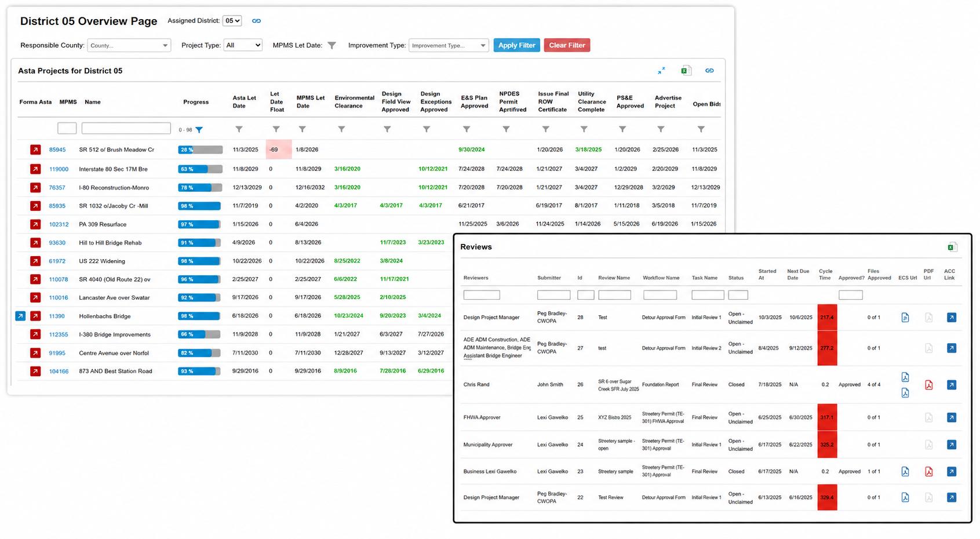The width and height of the screenshot is (980, 539).
Task: Click the blue arrow icon on Hollenbachs Bridge row
Action: tap(20, 316)
